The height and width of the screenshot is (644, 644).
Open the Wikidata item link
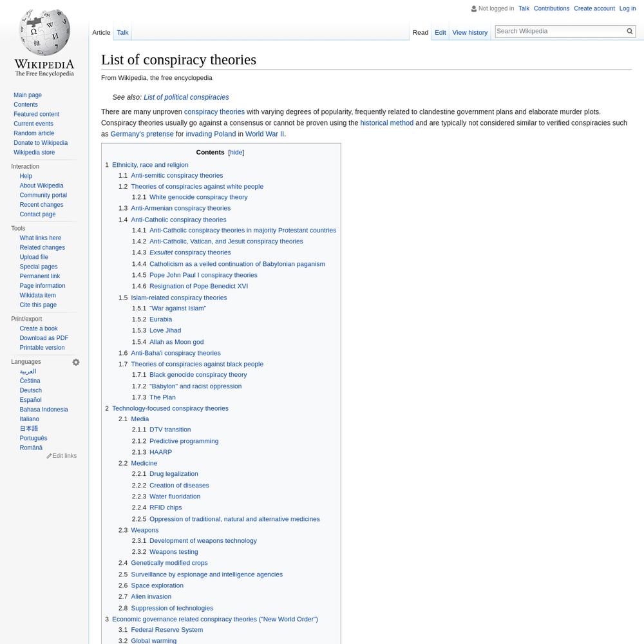point(38,296)
